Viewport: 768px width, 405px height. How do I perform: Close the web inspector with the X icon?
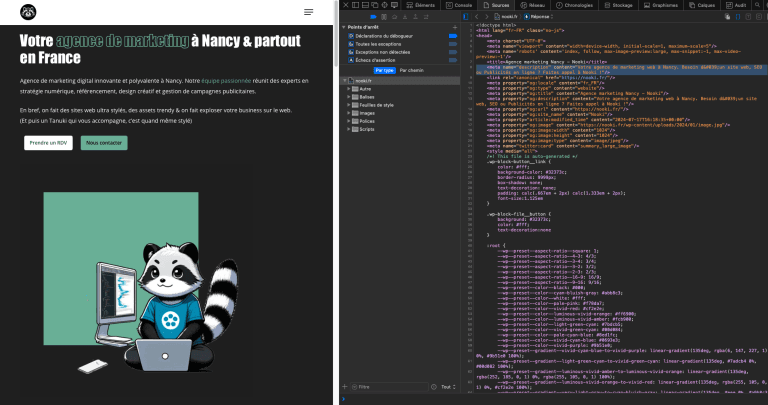click(x=347, y=5)
